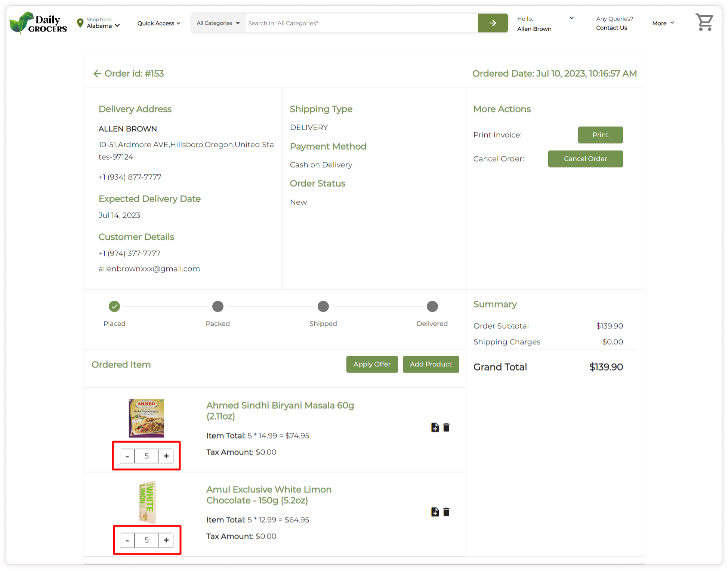Click the search arrow button

(493, 23)
